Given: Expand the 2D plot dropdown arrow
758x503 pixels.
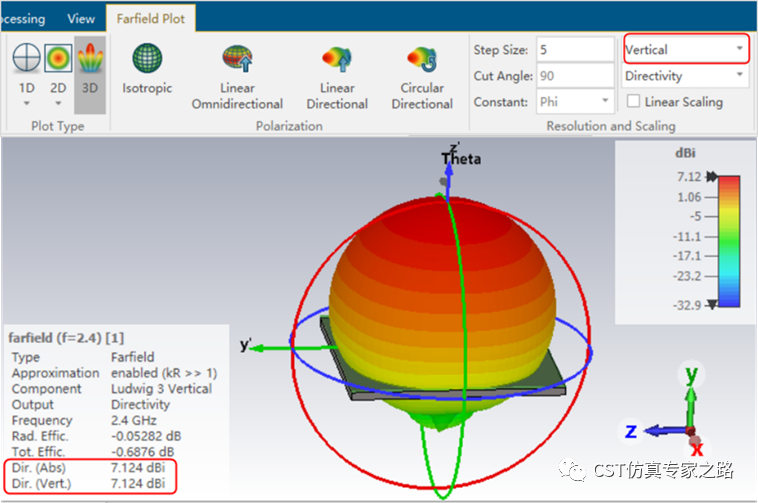Looking at the screenshot, I should tap(58, 103).
